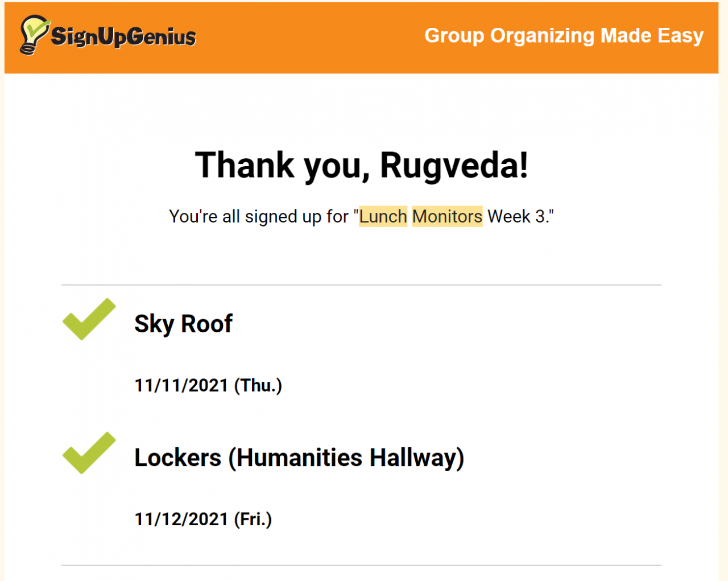Select the Lockers slot title word

coord(177,458)
